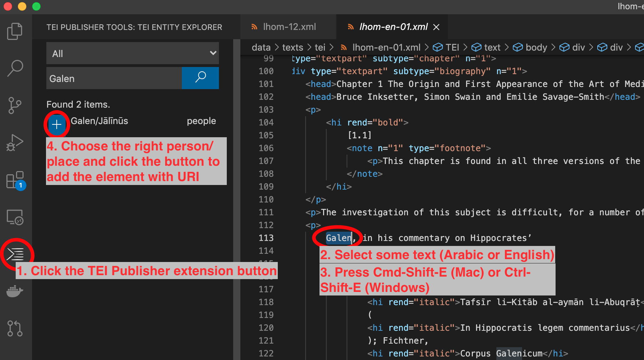Viewport: 644px width, 360px height.
Task: Click the texts breadcrumb segment
Action: tap(292, 47)
